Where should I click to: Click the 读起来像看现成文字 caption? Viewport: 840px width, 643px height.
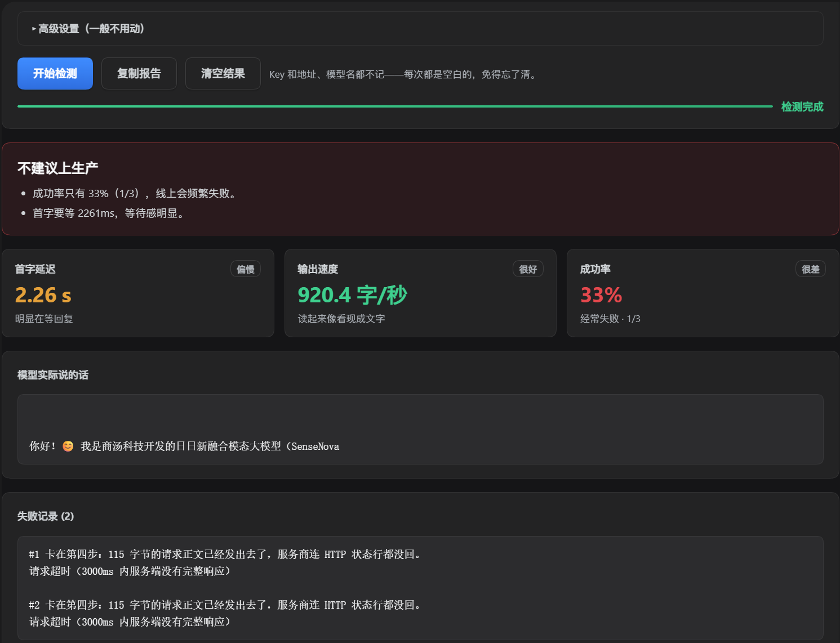pyautogui.click(x=341, y=319)
